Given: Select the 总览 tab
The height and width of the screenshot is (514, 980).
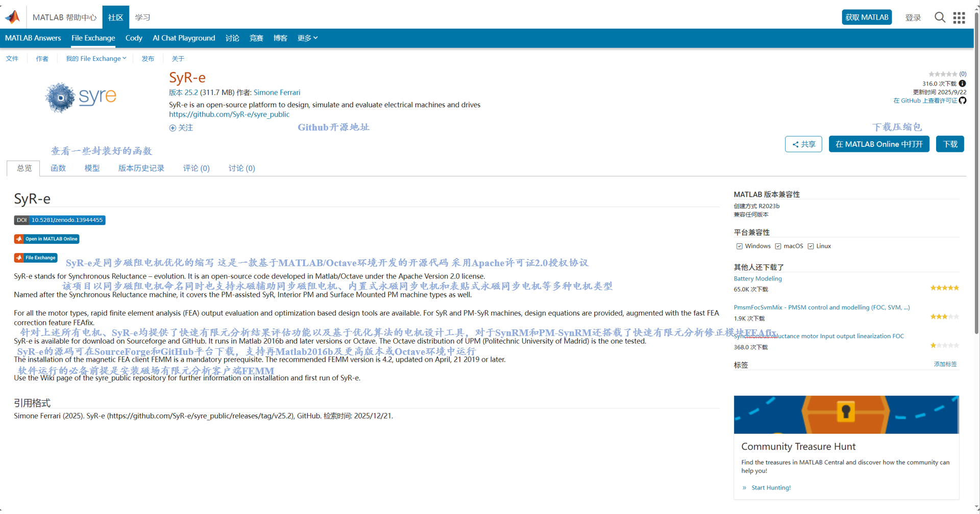Looking at the screenshot, I should click(x=23, y=168).
